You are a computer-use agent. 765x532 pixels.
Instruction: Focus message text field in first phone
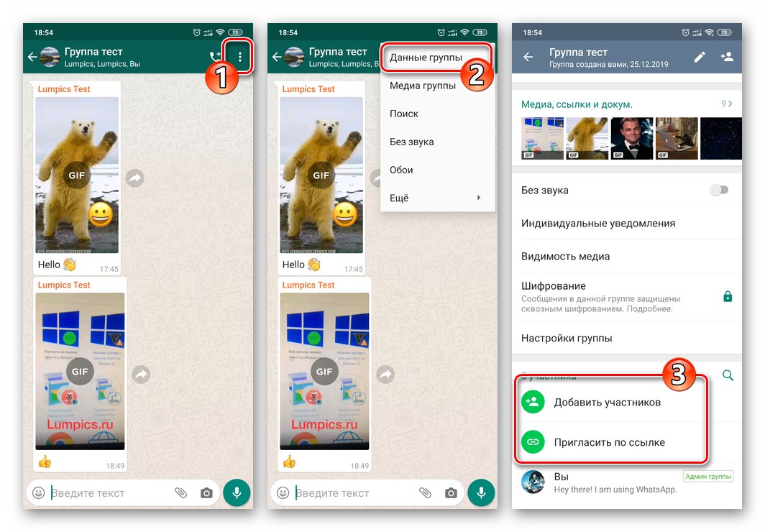[110, 493]
